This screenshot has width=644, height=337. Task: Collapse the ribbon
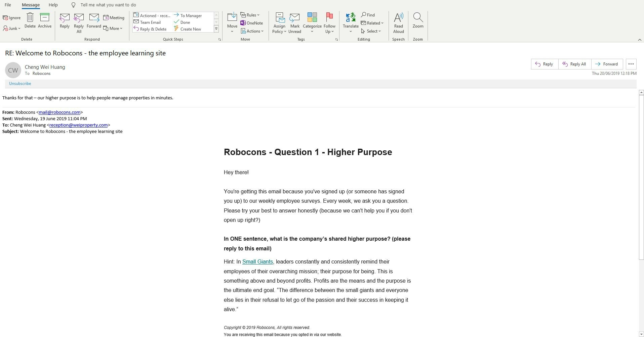click(x=640, y=40)
